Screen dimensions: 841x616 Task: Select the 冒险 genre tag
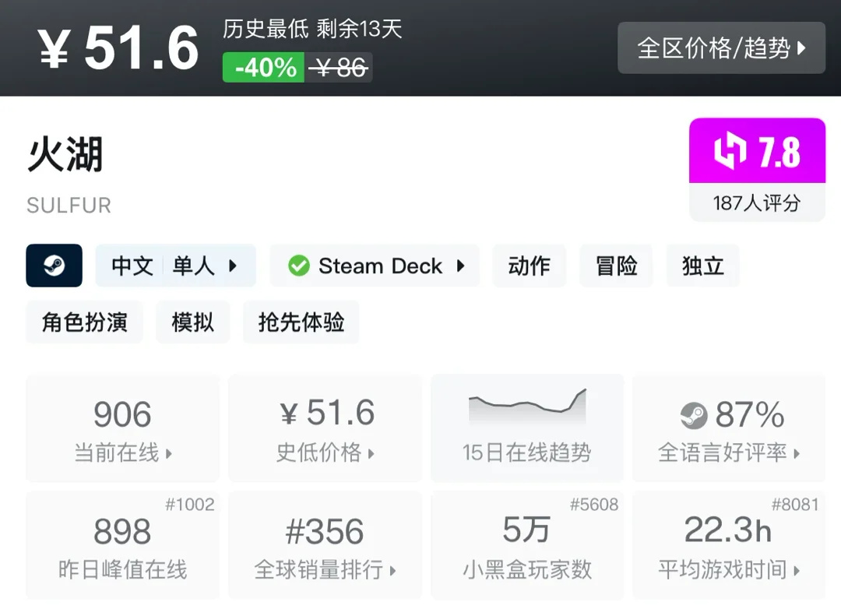[x=616, y=266]
